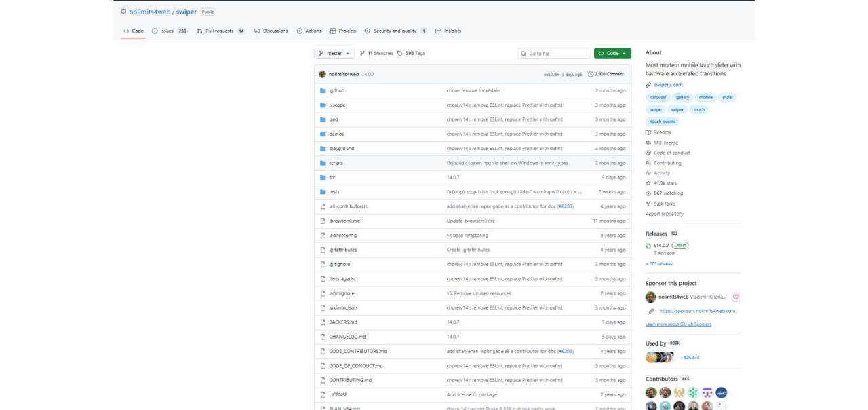868x410 pixels.
Task: Open the .gitattributes file
Action: coord(342,250)
